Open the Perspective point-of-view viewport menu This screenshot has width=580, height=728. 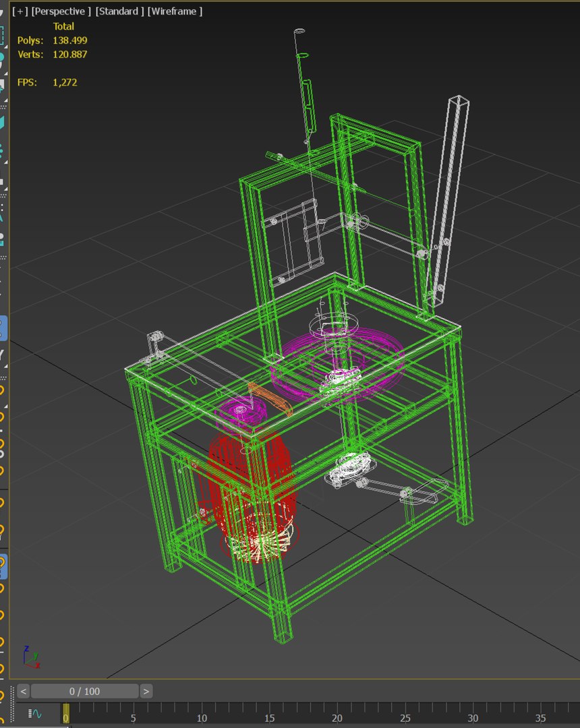(61, 11)
